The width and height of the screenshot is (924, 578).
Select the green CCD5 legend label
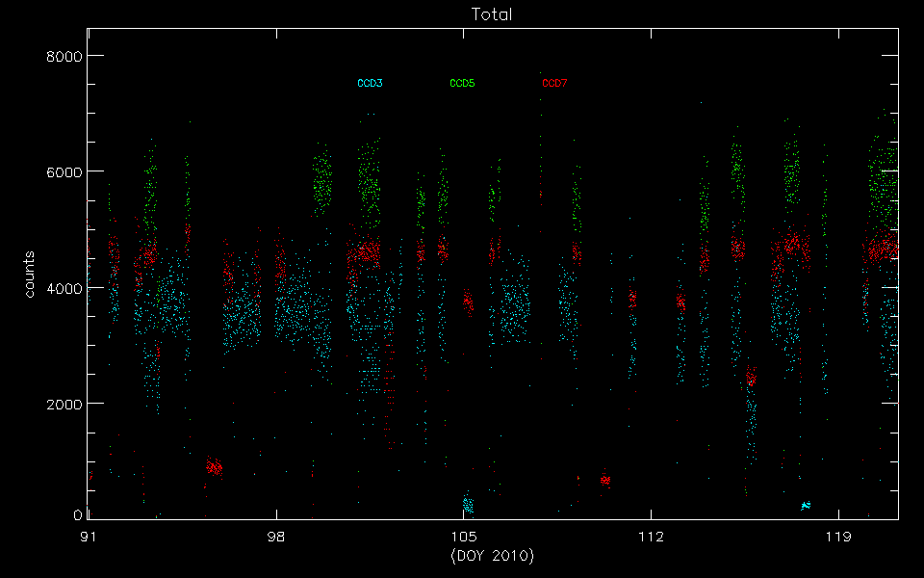pyautogui.click(x=462, y=83)
